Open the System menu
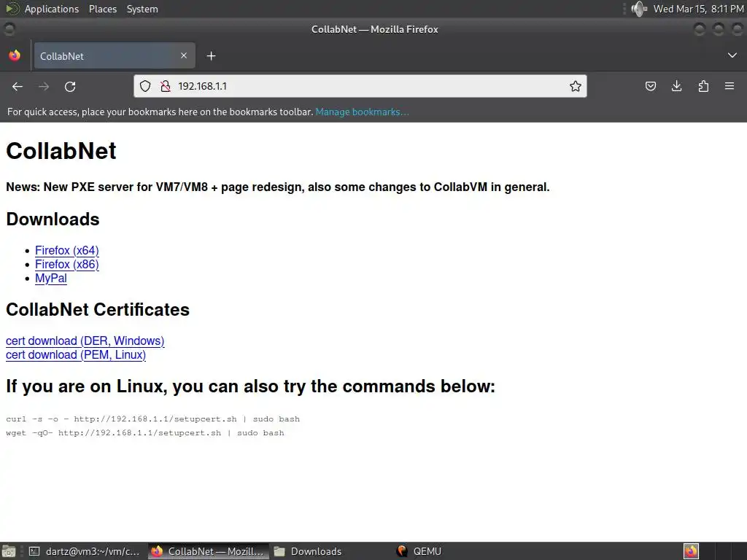This screenshot has width=747, height=560. pos(142,9)
